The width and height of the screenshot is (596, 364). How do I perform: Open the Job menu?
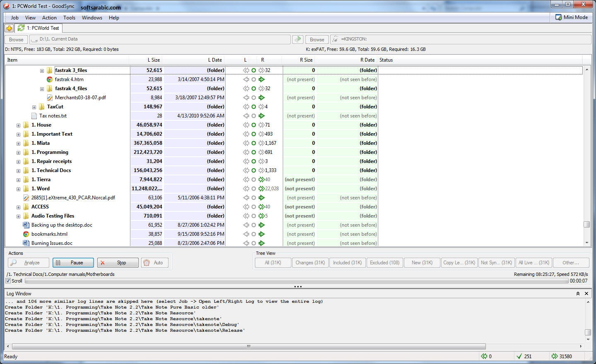[x=14, y=18]
